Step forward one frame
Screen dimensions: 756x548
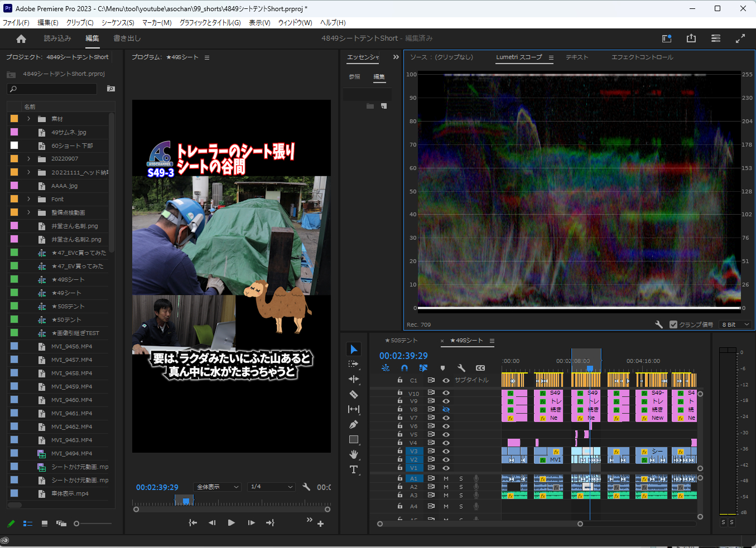pyautogui.click(x=251, y=522)
